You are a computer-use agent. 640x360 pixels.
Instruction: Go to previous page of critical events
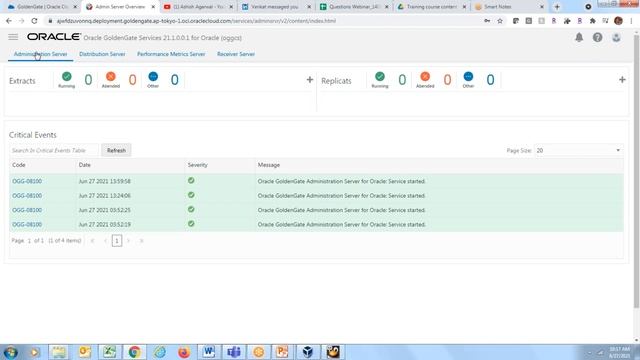(105, 241)
